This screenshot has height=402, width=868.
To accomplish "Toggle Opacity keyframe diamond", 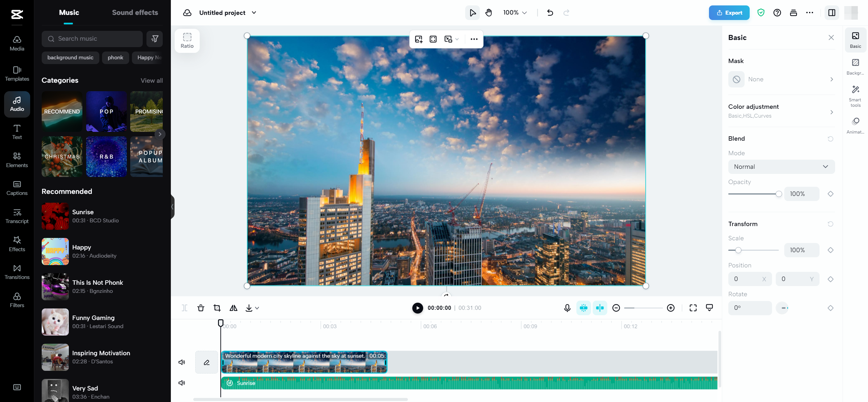I will pyautogui.click(x=830, y=194).
